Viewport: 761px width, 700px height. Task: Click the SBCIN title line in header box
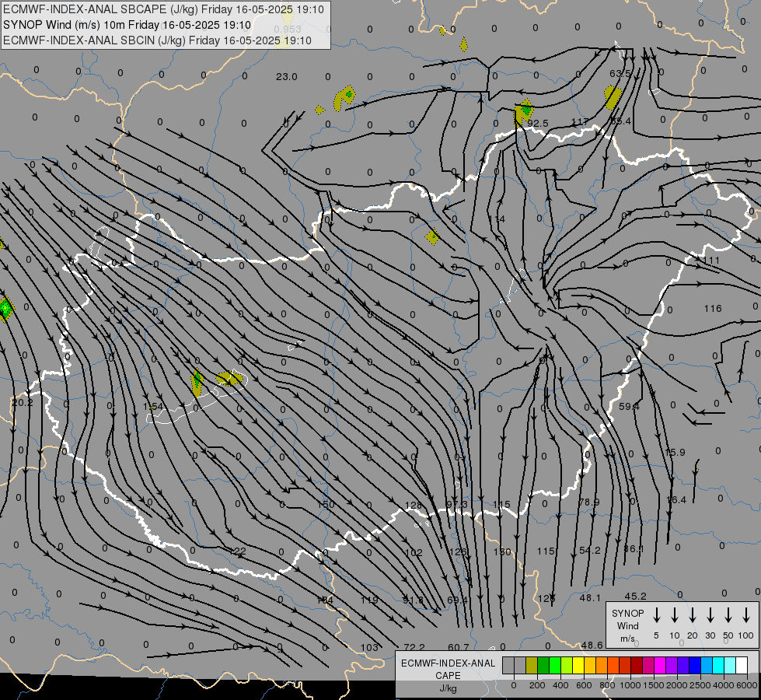(x=157, y=40)
